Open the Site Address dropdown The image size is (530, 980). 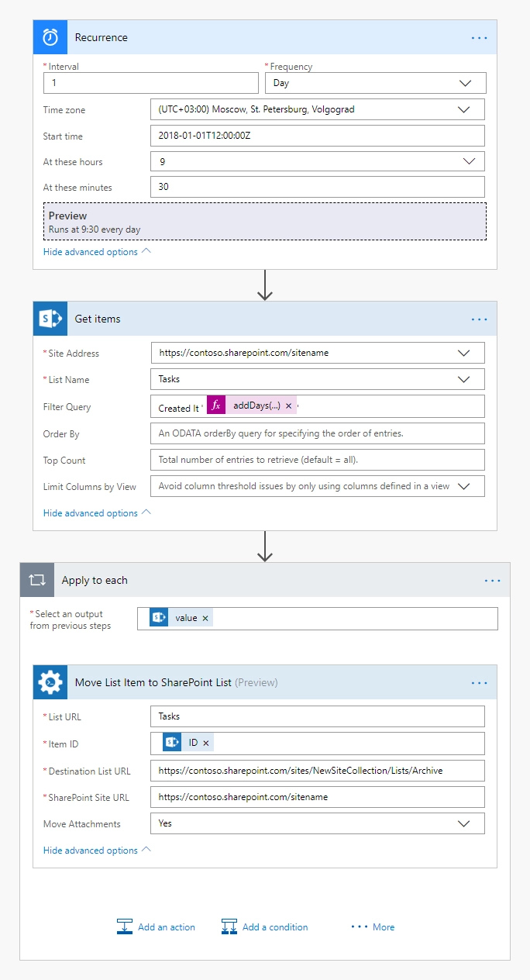tap(318, 353)
